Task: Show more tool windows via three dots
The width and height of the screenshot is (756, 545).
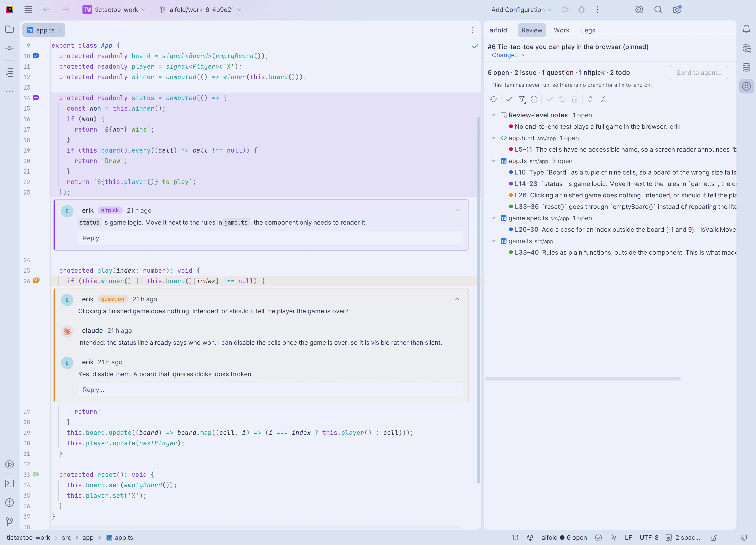Action: (10, 91)
